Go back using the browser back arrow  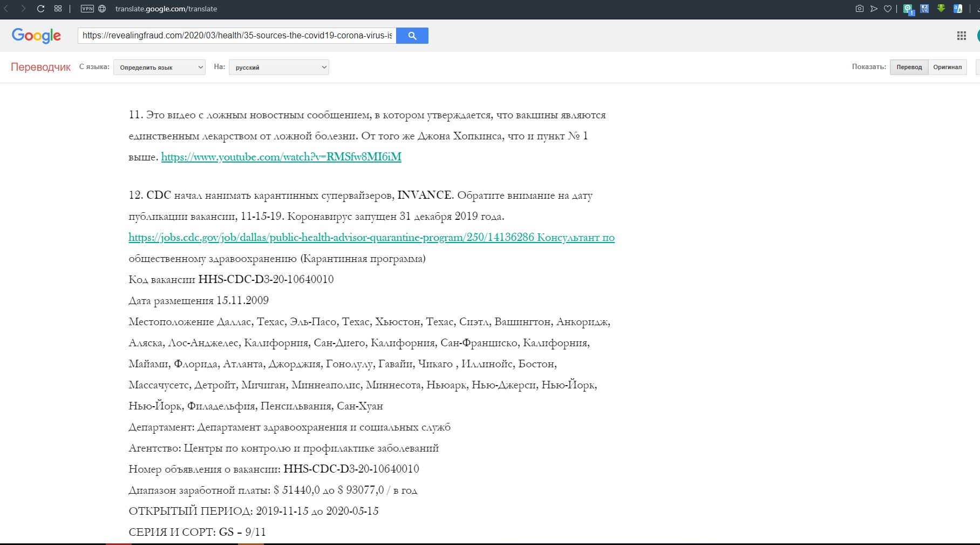coord(6,9)
